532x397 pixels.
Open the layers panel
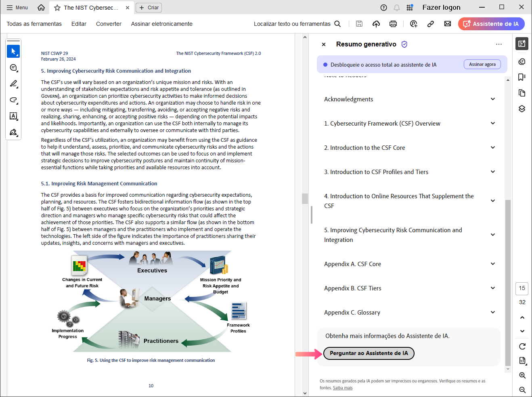coord(522,109)
